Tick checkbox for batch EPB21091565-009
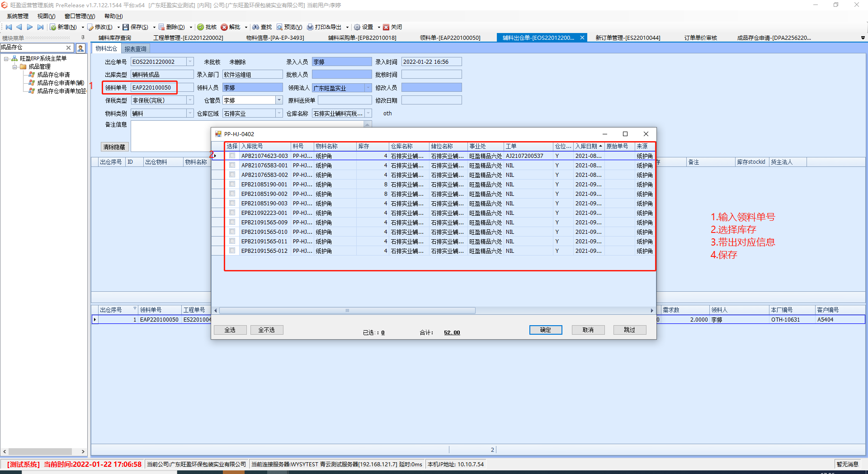 232,222
